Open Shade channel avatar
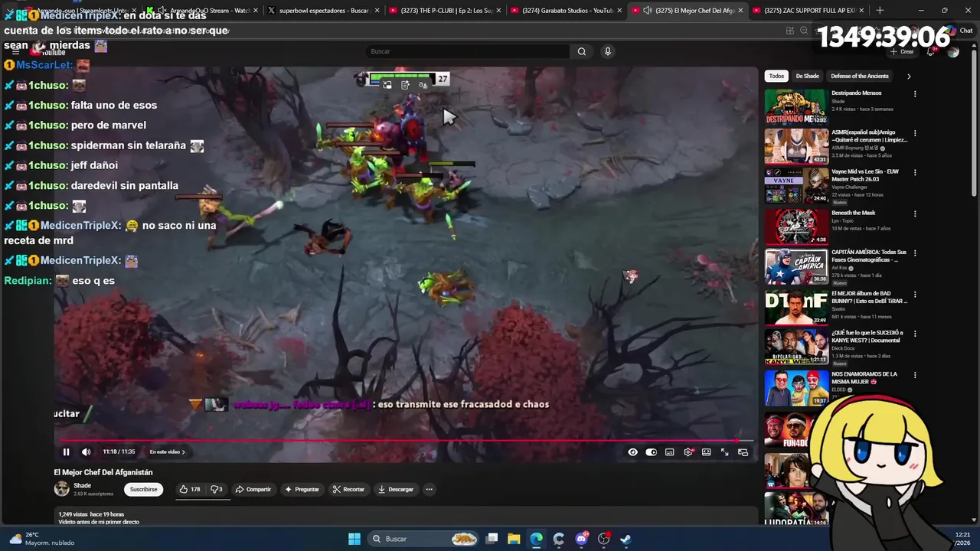 pos(61,489)
